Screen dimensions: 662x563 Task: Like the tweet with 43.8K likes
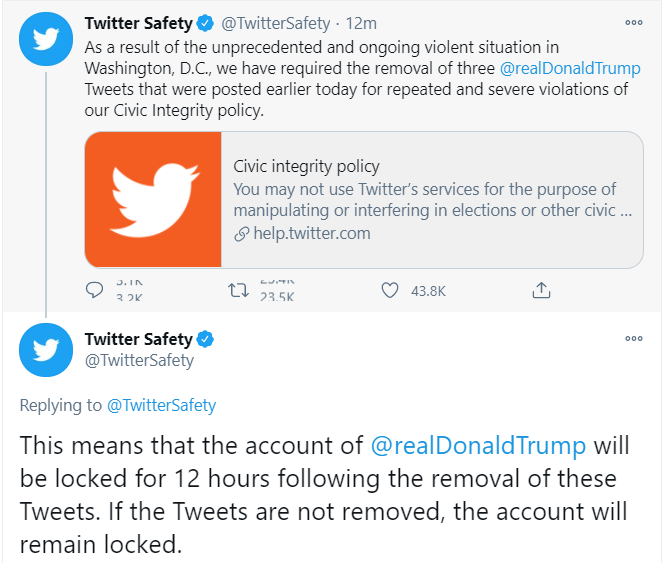390,291
